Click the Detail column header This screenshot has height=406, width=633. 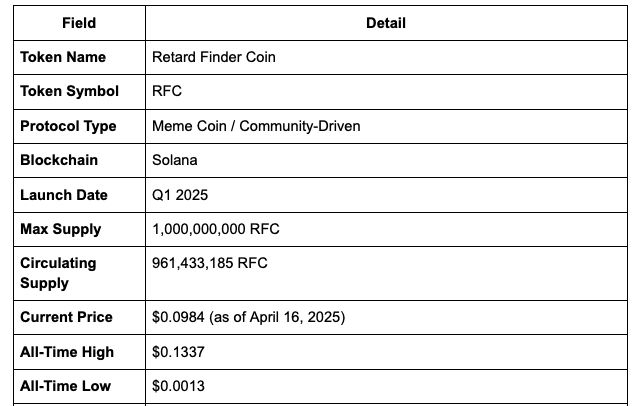(386, 23)
